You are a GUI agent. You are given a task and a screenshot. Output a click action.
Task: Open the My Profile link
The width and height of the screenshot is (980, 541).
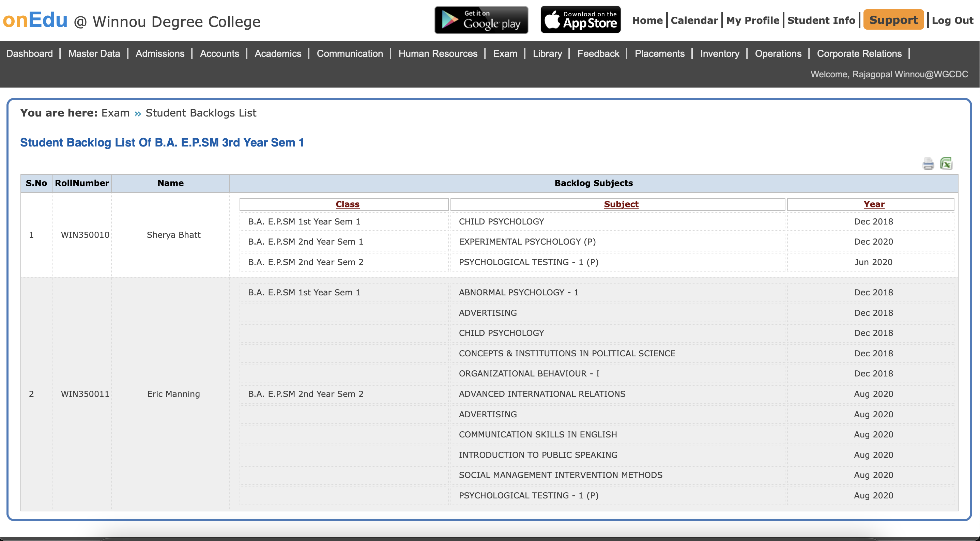click(752, 20)
